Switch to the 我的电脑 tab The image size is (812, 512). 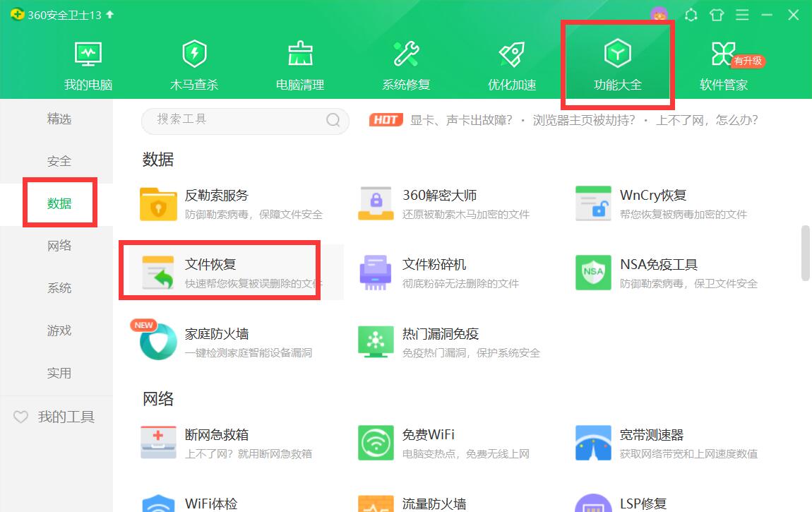[x=88, y=66]
